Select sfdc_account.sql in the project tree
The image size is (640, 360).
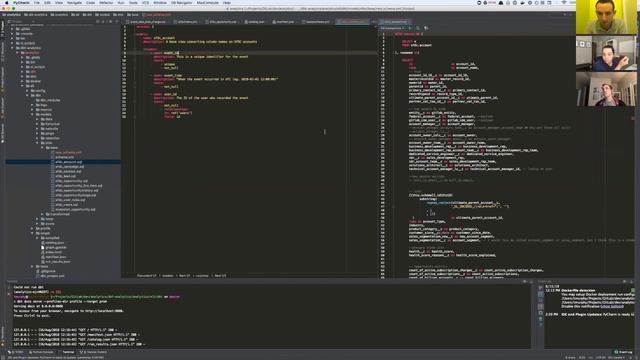[68, 162]
